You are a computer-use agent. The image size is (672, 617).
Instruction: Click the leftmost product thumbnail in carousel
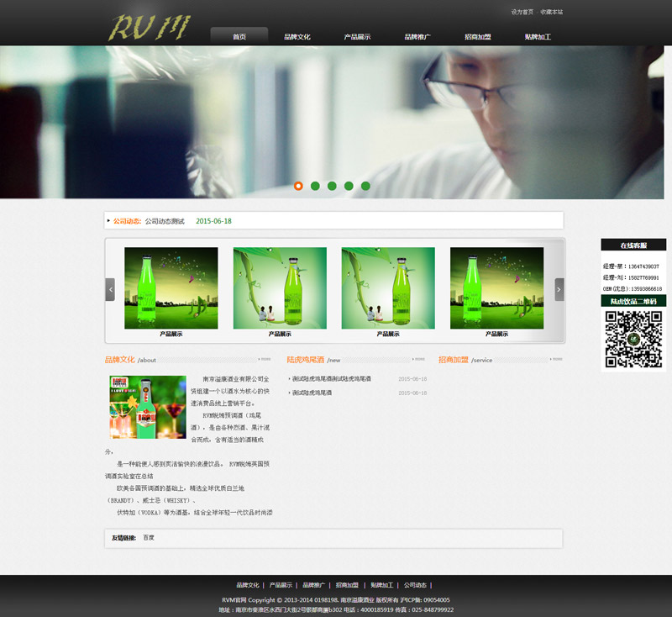click(x=171, y=288)
